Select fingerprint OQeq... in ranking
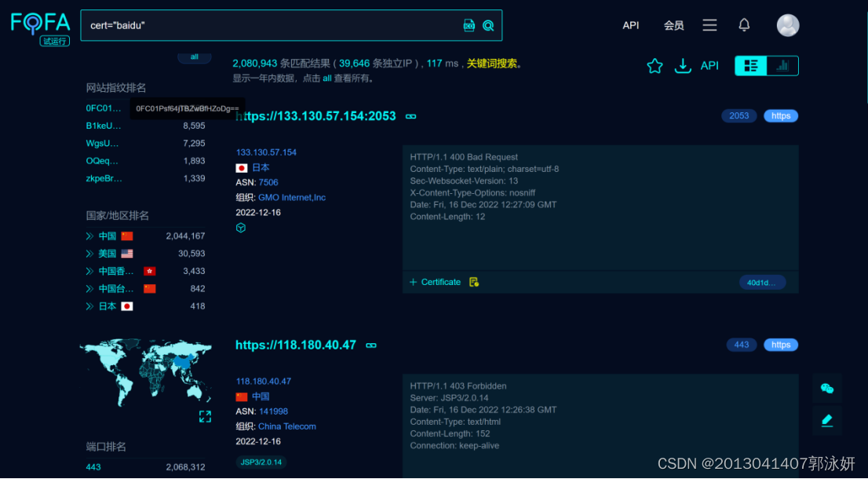The width and height of the screenshot is (868, 479). point(102,161)
